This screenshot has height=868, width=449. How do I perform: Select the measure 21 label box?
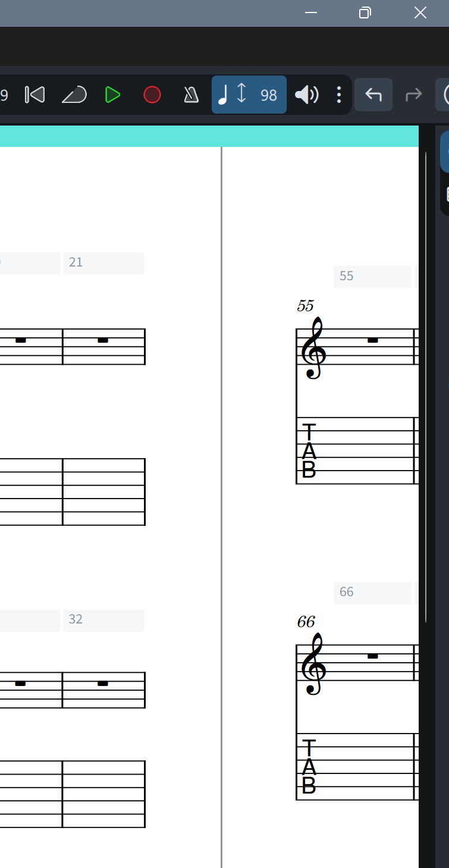pyautogui.click(x=103, y=263)
